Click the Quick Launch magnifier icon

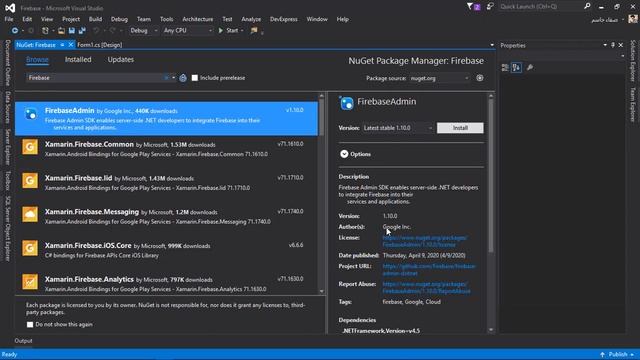click(x=587, y=7)
